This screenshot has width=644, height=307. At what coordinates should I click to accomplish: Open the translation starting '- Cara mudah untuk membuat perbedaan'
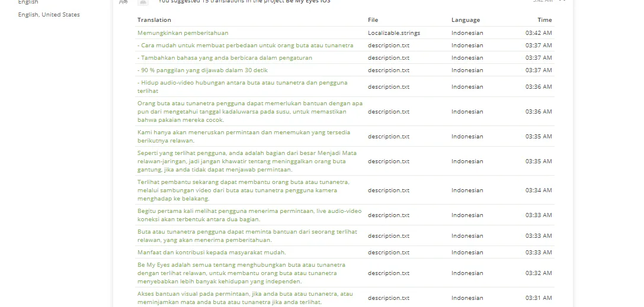(245, 45)
